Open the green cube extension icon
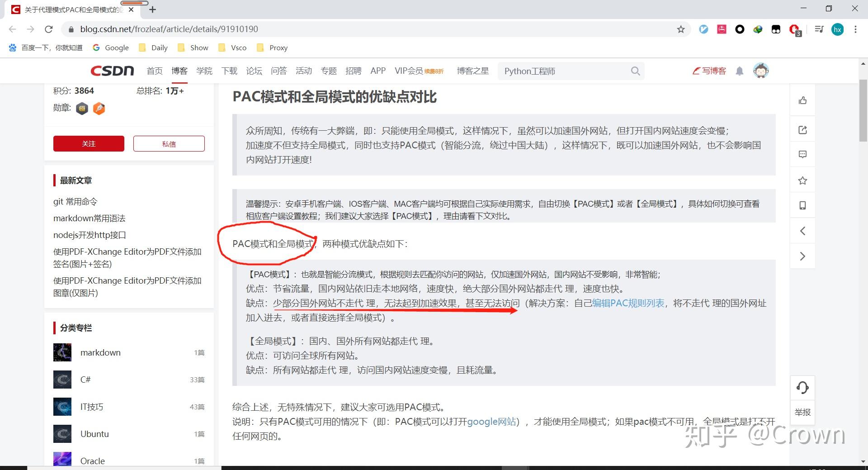This screenshot has height=470, width=868. (758, 29)
